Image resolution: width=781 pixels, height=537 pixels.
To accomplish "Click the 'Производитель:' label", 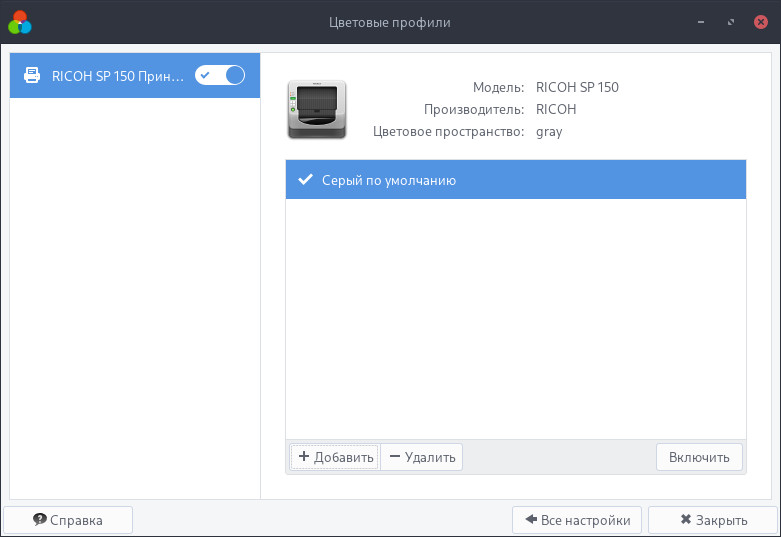I will point(474,110).
